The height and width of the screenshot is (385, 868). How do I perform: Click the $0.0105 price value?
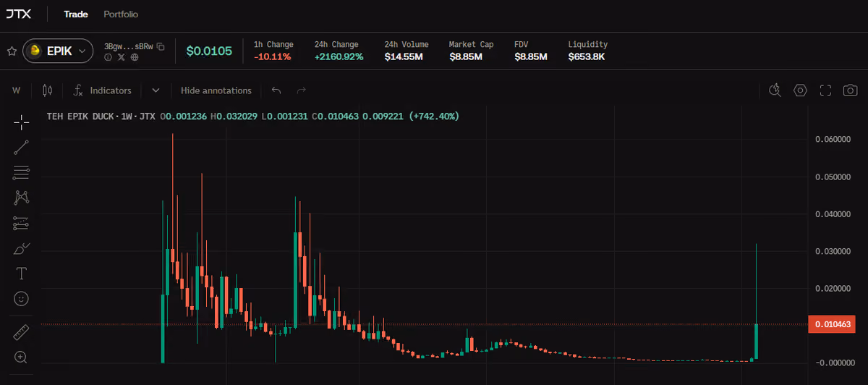point(209,51)
